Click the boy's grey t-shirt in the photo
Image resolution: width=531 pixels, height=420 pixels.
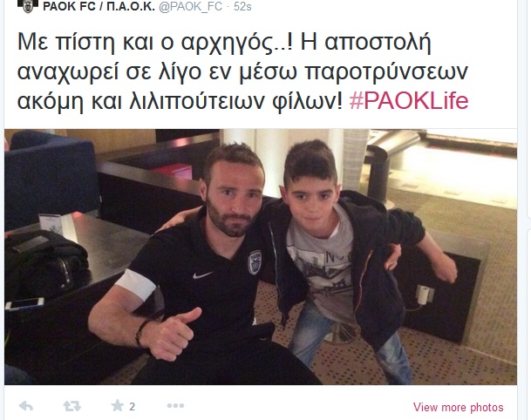click(x=320, y=263)
